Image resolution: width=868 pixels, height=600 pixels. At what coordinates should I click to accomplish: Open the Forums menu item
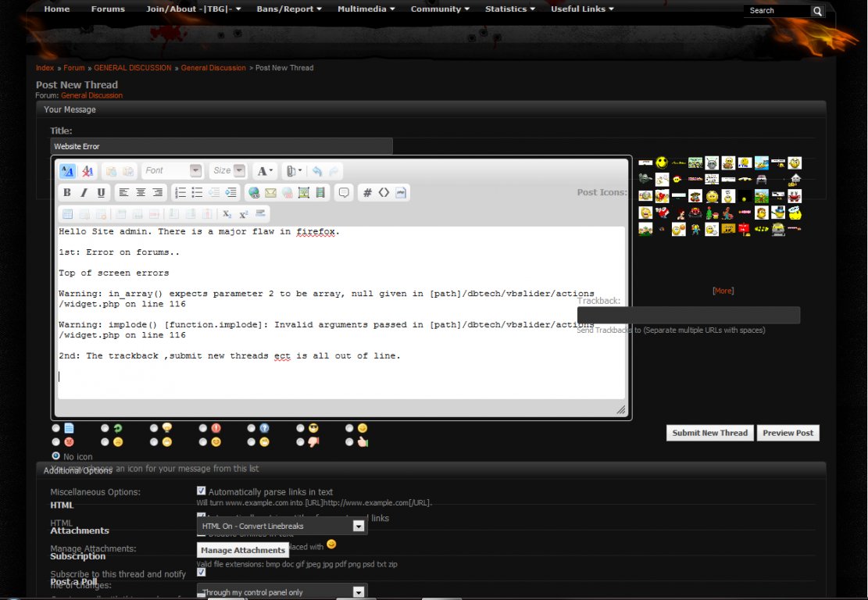coord(108,9)
